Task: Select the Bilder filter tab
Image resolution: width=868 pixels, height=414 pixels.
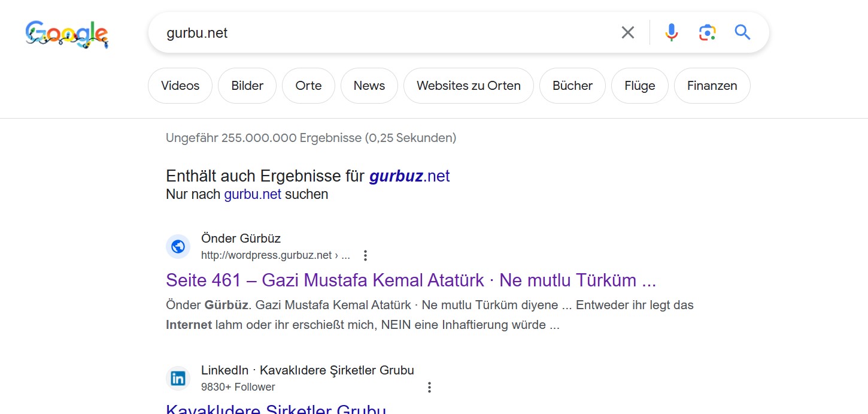Action: click(247, 86)
